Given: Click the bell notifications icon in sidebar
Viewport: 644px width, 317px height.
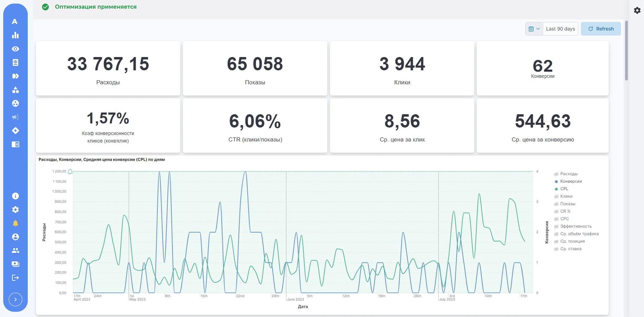Looking at the screenshot, I should point(15,223).
